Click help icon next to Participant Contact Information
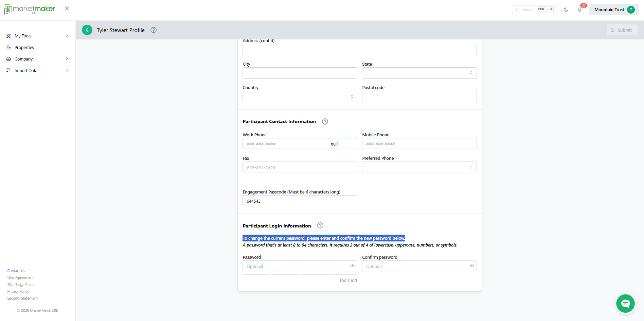The width and height of the screenshot is (644, 321). click(325, 121)
